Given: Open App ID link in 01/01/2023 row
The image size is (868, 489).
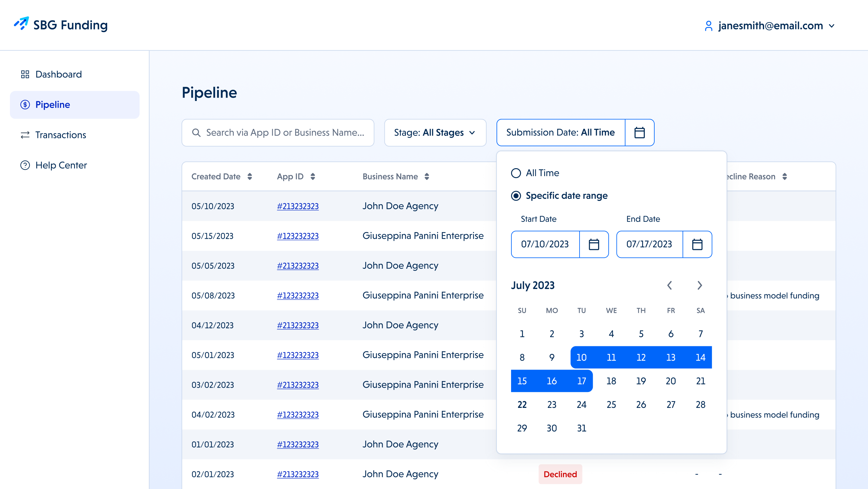Looking at the screenshot, I should click(297, 445).
